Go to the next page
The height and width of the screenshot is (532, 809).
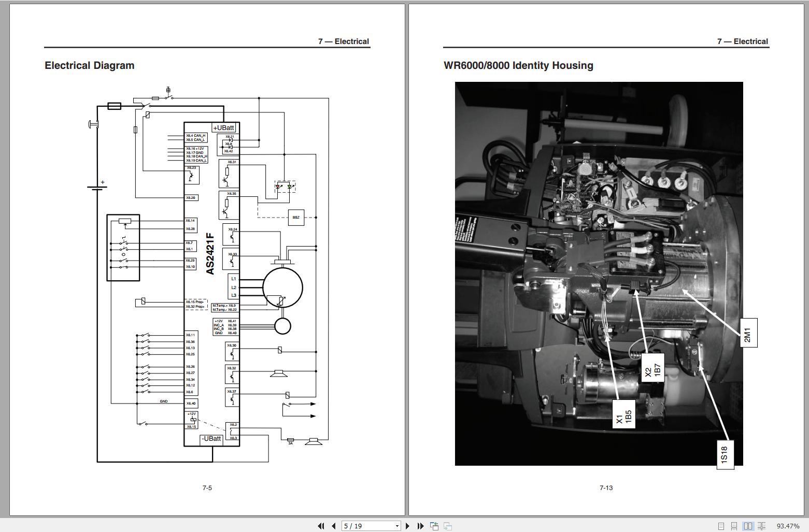pos(408,526)
